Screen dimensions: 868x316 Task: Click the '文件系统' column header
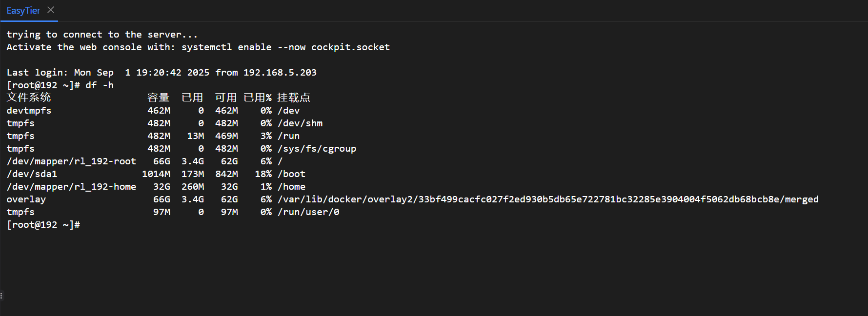point(29,98)
